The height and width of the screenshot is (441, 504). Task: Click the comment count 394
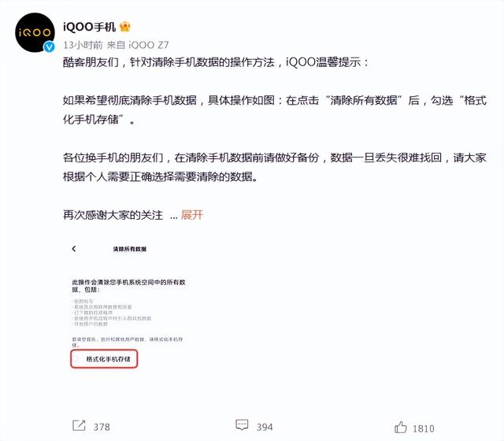pos(265,427)
